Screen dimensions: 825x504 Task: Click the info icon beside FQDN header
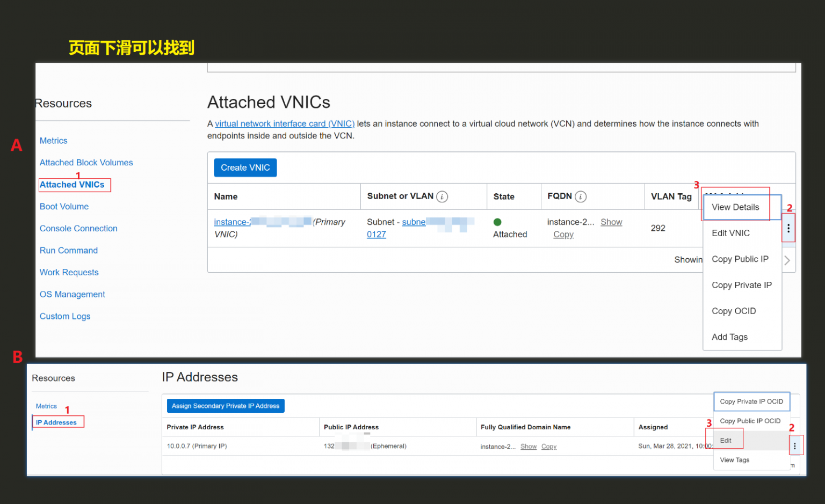581,196
